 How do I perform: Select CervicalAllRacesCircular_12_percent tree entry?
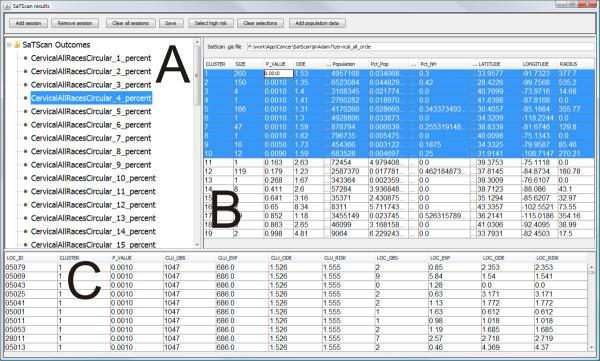click(x=93, y=205)
